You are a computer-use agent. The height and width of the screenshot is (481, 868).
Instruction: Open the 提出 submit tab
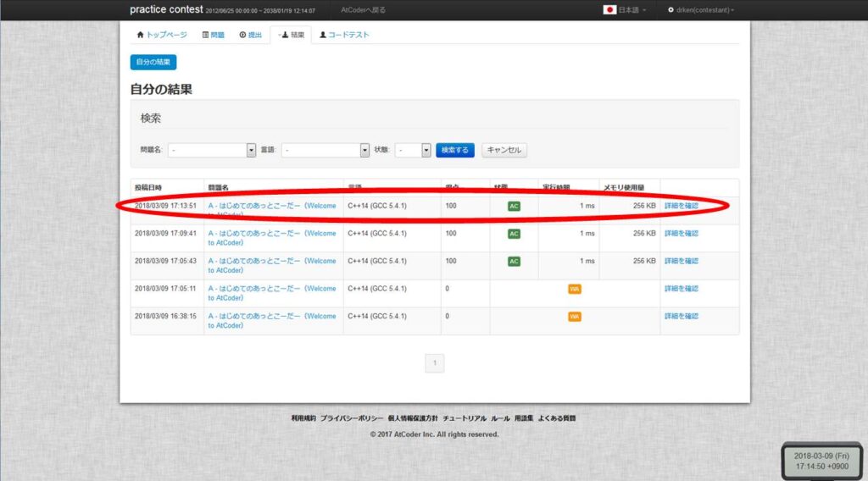point(251,35)
